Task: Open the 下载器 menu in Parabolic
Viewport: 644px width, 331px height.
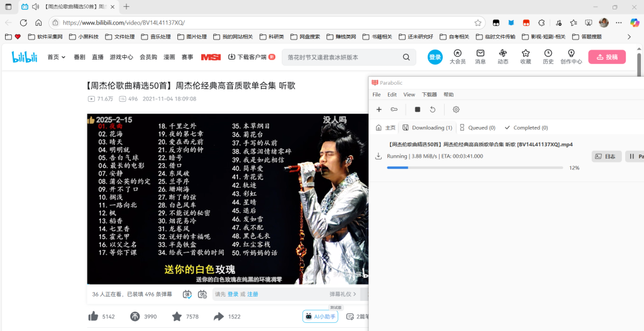Action: click(430, 95)
